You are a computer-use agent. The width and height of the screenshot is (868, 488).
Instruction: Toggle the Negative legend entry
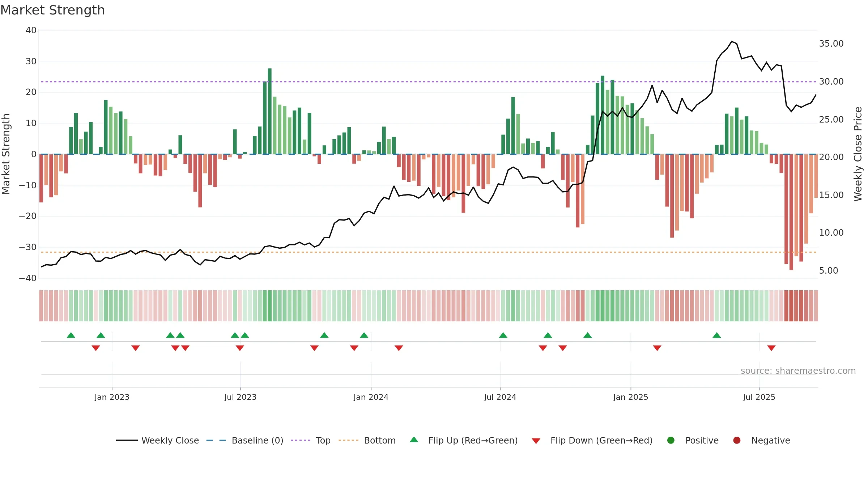coord(761,440)
